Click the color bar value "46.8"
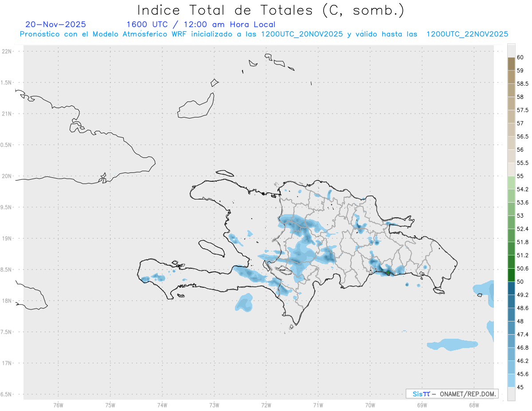Viewport: 532px width, 411px height. (523, 348)
